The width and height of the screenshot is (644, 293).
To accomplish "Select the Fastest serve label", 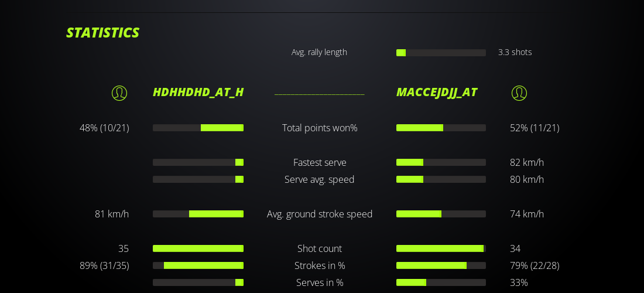I will (320, 162).
